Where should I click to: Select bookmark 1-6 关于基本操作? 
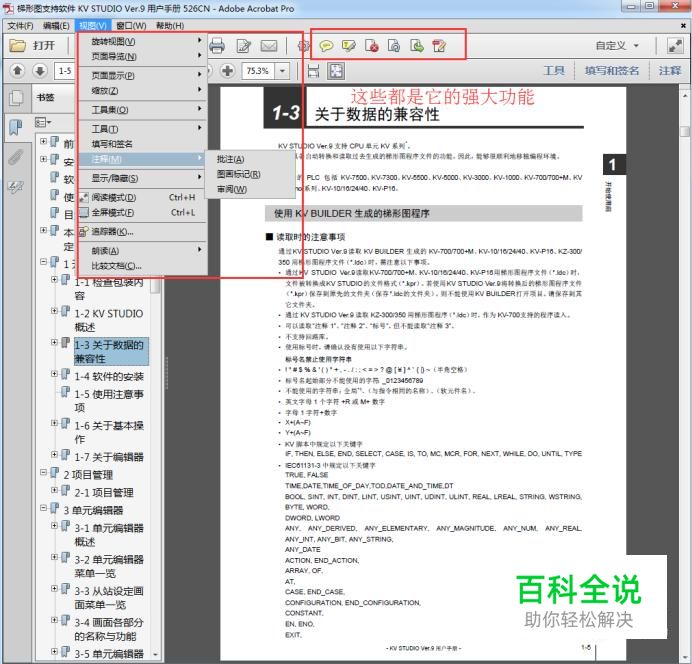109,432
